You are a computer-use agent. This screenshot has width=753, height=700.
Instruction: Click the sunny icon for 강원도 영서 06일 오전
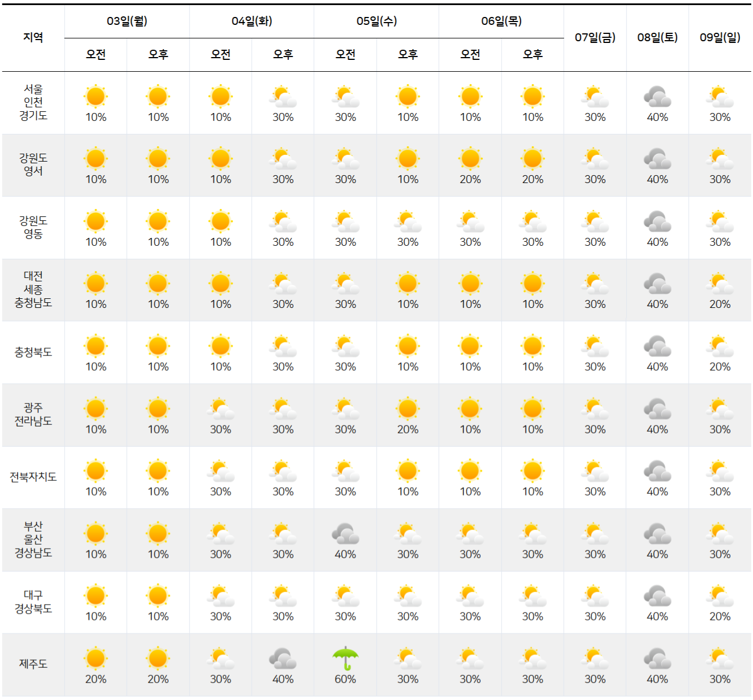point(470,159)
